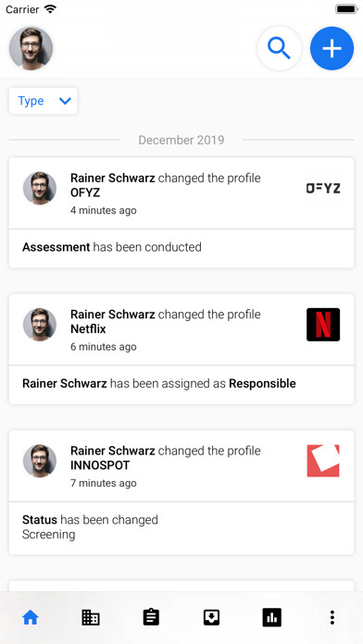Open the bar chart statistics tab
Screen dimensions: 363x644
click(x=271, y=617)
